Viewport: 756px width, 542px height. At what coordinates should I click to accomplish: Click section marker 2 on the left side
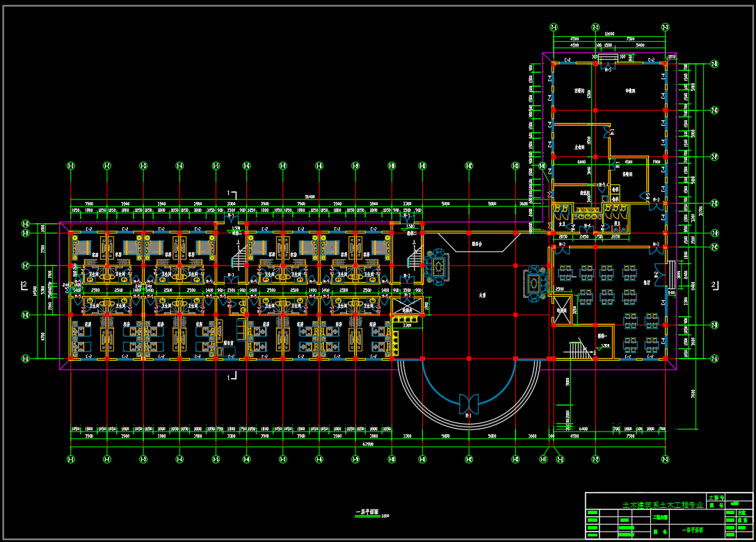[24, 286]
